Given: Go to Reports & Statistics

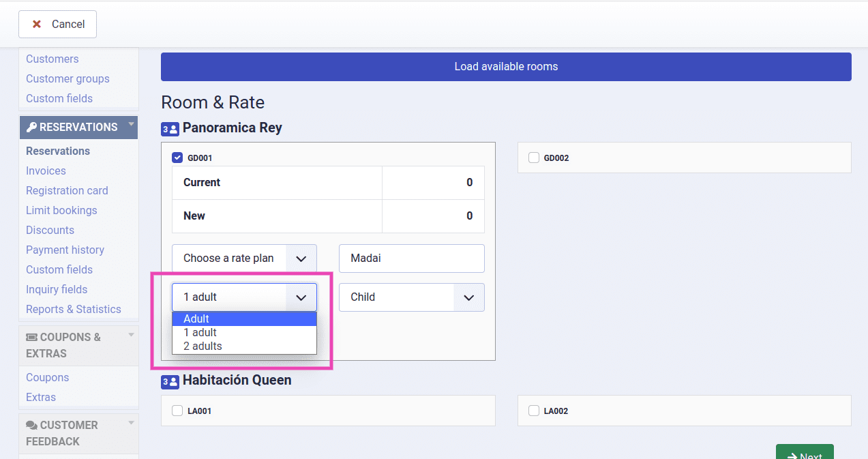Looking at the screenshot, I should click(x=73, y=310).
